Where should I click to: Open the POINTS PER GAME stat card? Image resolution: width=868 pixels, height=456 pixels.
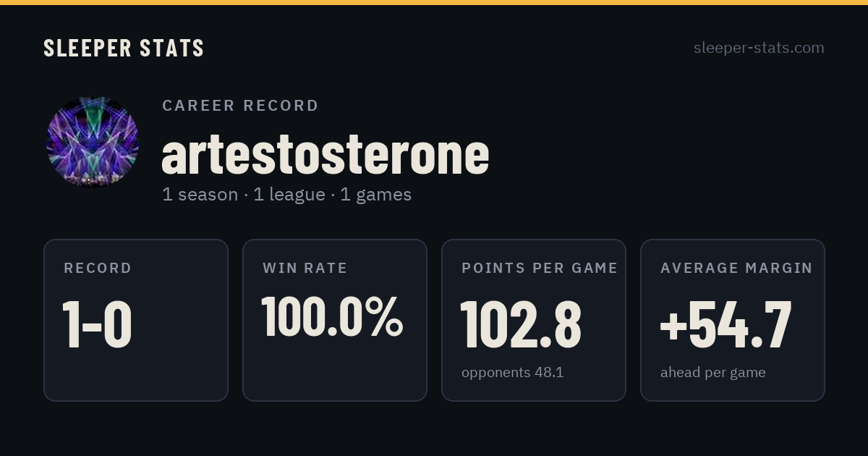534,320
